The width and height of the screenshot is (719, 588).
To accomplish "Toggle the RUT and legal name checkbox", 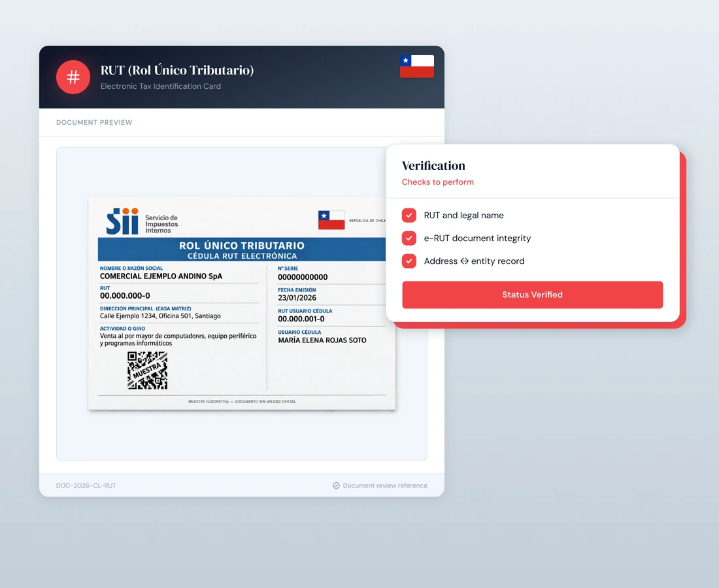I will 409,216.
